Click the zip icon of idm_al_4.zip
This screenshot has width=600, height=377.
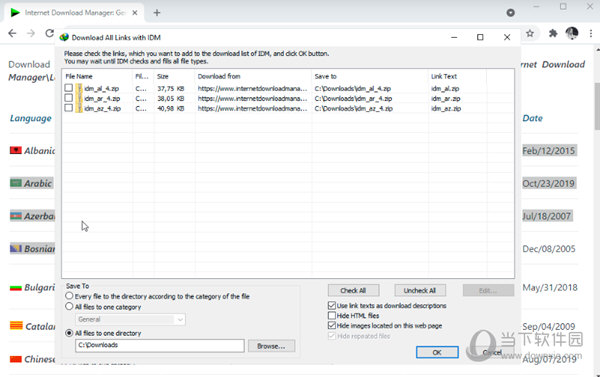[x=79, y=88]
